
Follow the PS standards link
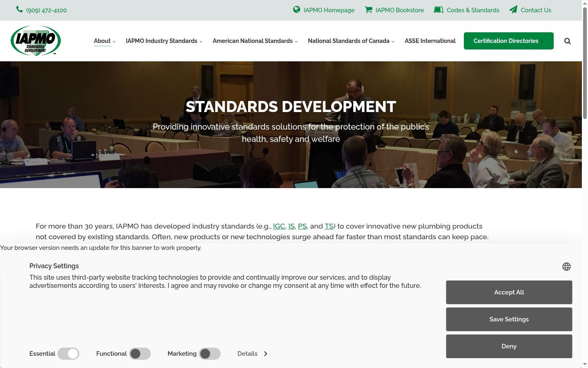302,226
